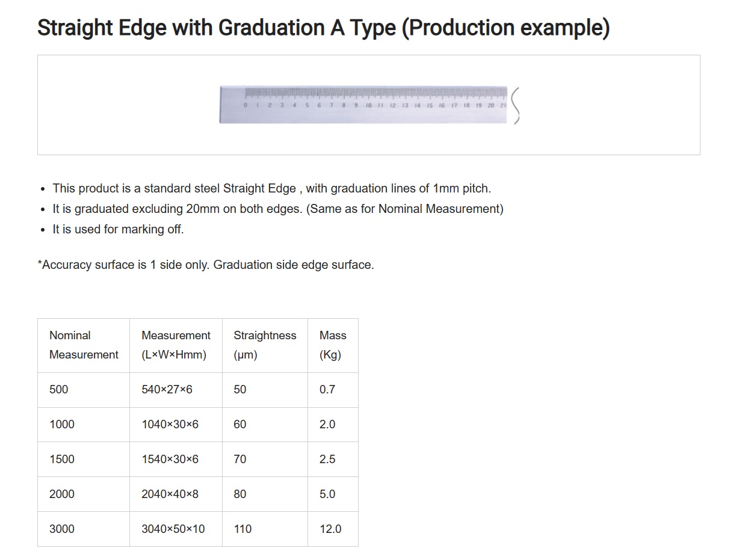Click the straight edge ruler product image
Image resolution: width=748 pixels, height=560 pixels.
pos(369,105)
